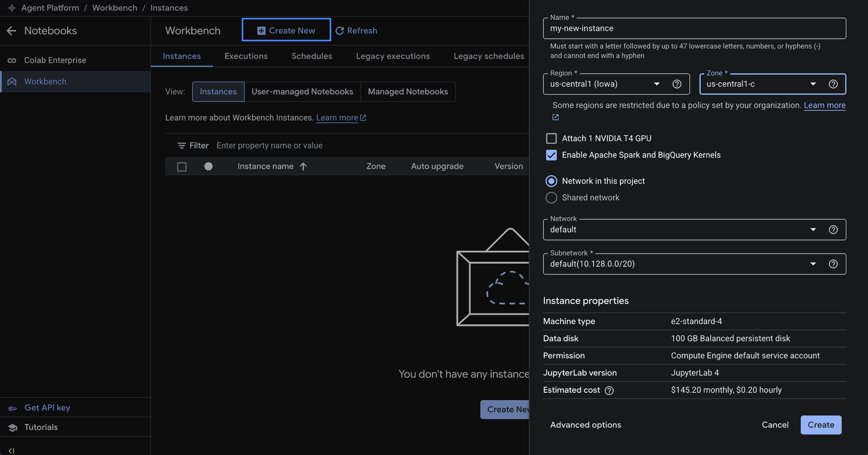Sort by Instance name arrow icon
This screenshot has height=455, width=868.
tap(303, 166)
